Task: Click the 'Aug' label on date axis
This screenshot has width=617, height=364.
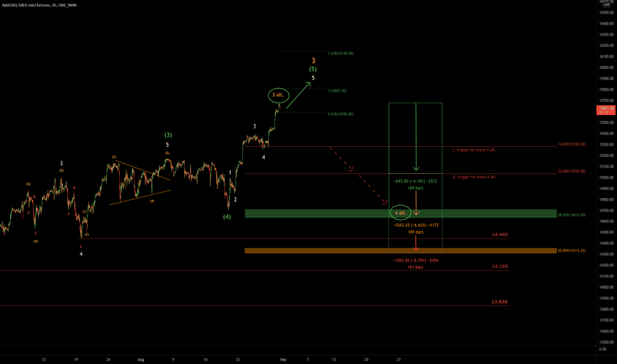Action: (x=141, y=359)
